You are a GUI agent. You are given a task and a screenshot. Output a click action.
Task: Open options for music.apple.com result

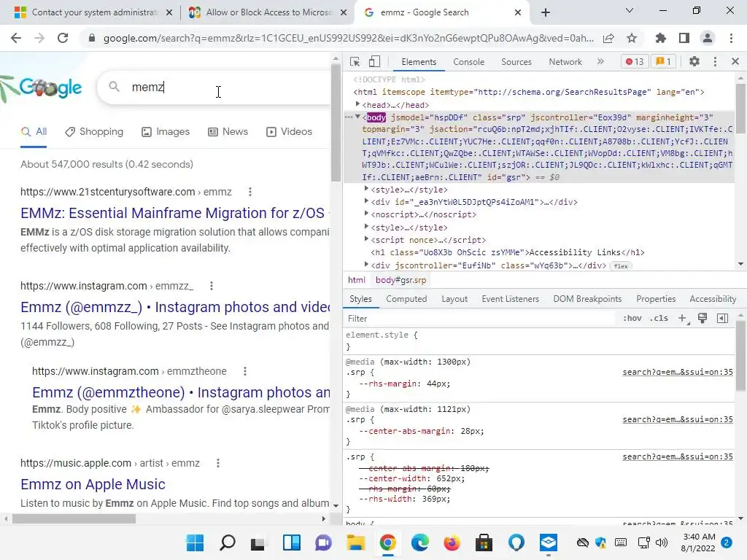tap(217, 463)
